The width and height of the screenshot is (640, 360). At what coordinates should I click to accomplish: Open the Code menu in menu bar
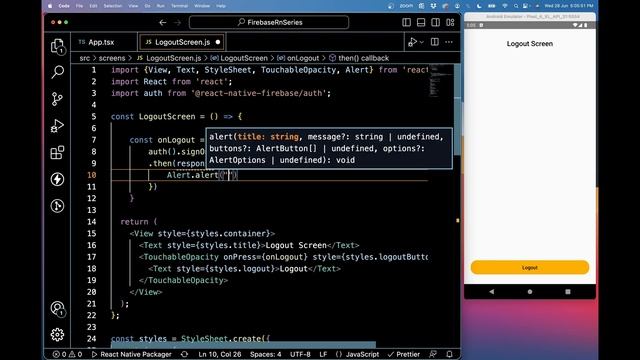64,6
